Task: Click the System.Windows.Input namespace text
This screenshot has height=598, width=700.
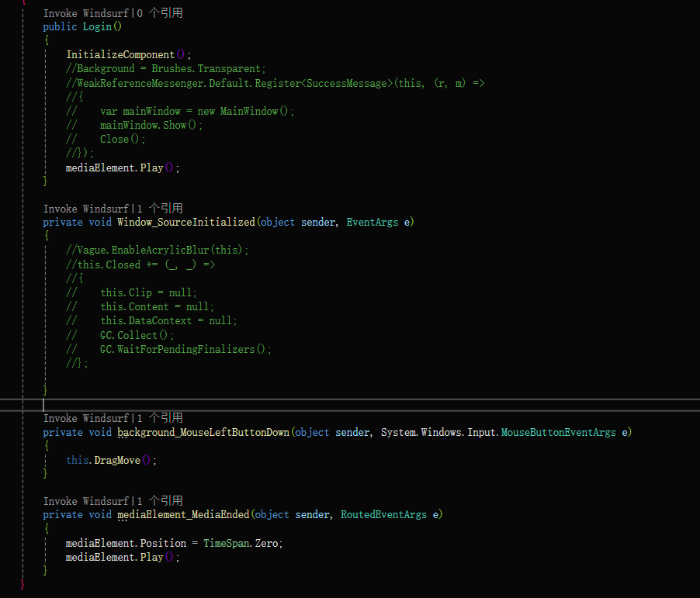Action: pyautogui.click(x=440, y=433)
